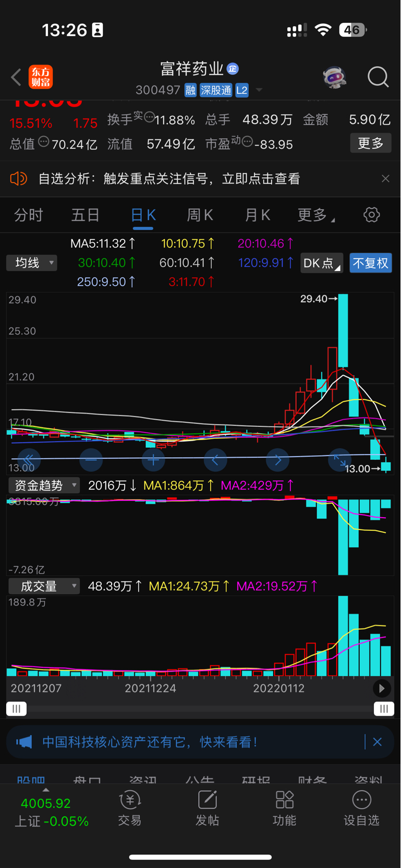Tap the 融 margin badge
401x868 pixels.
point(190,90)
